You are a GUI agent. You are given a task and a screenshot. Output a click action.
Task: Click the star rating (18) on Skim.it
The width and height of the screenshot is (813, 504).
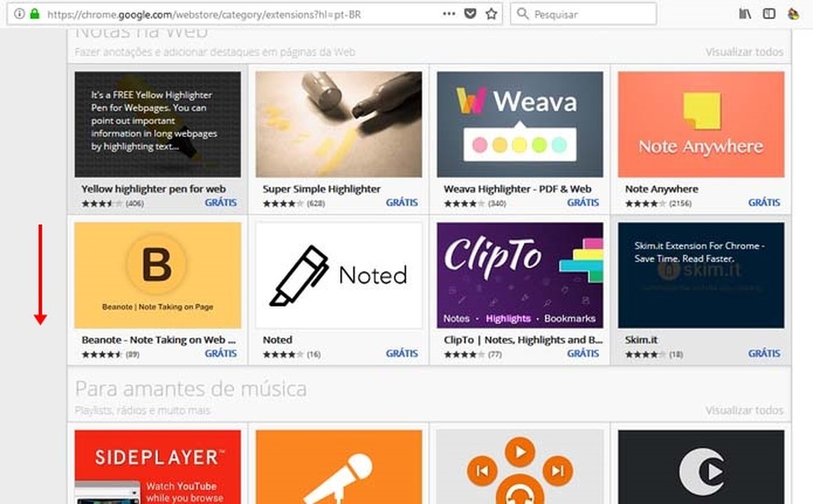coord(654,354)
